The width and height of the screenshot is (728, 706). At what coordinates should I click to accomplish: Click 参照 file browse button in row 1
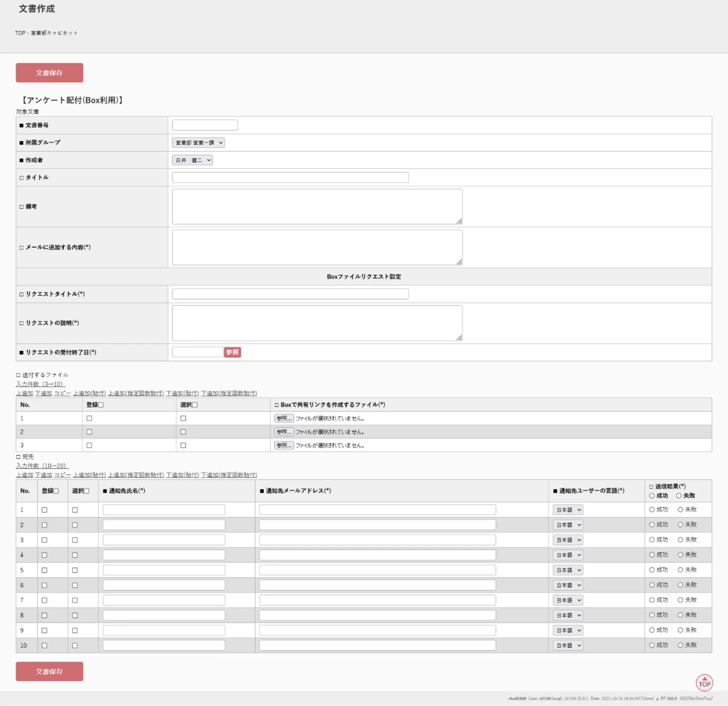pyautogui.click(x=284, y=419)
